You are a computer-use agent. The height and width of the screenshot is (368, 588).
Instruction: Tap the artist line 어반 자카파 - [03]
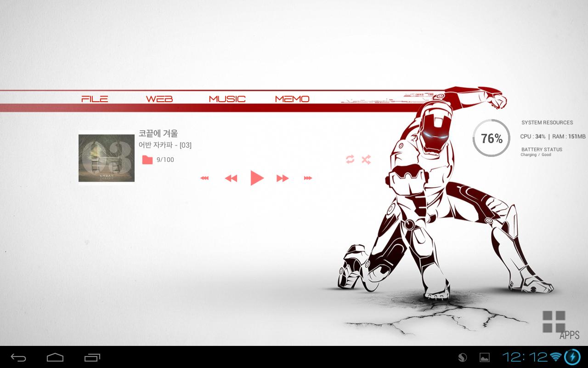(165, 145)
